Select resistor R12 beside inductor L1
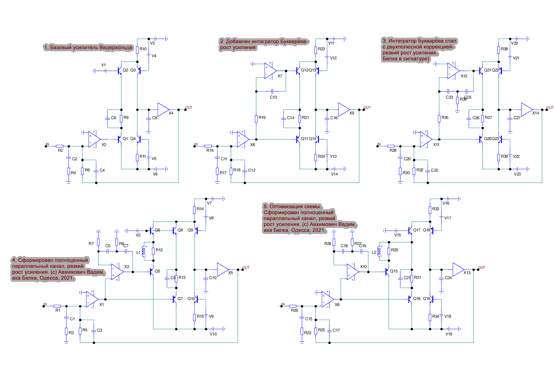This screenshot has height=392, width=555. click(153, 251)
